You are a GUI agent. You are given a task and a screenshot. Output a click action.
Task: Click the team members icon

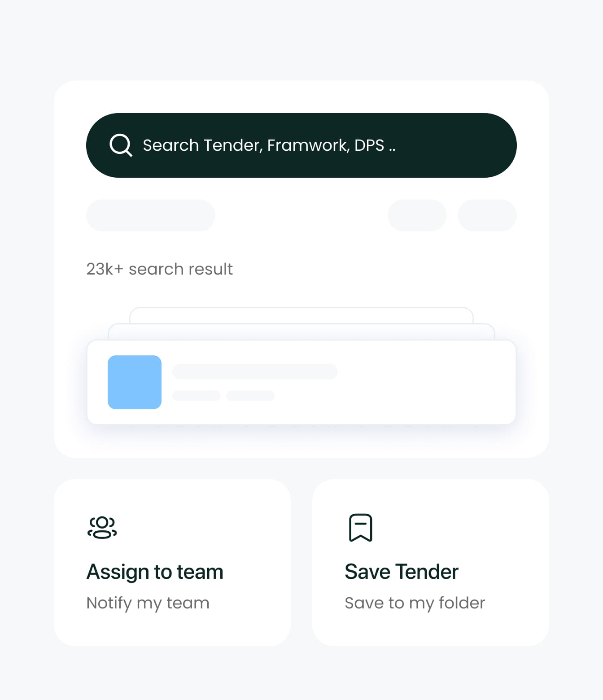(x=102, y=527)
